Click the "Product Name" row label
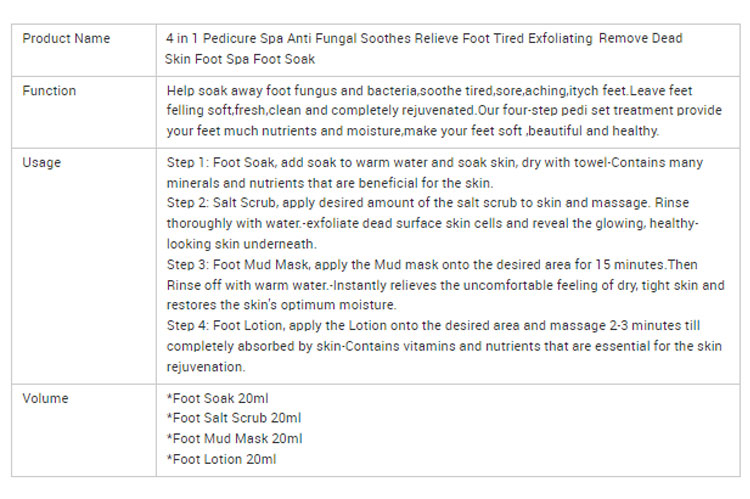 [x=66, y=39]
